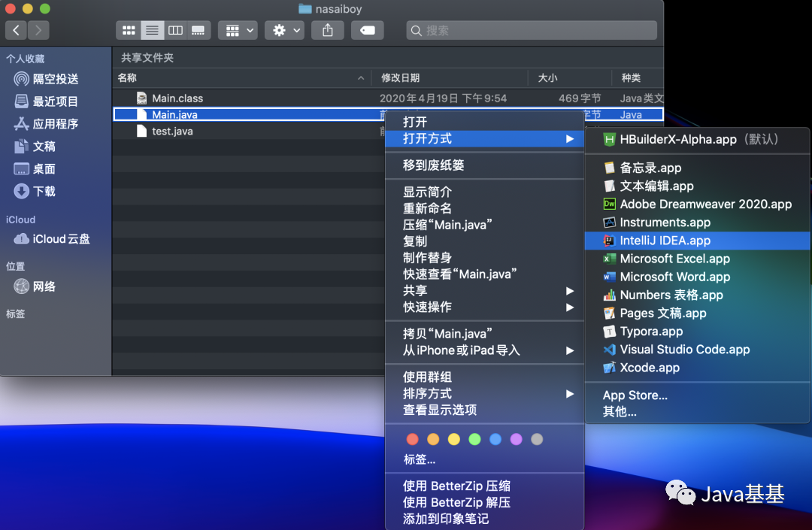Choose 标签... in the context menu

click(485, 459)
